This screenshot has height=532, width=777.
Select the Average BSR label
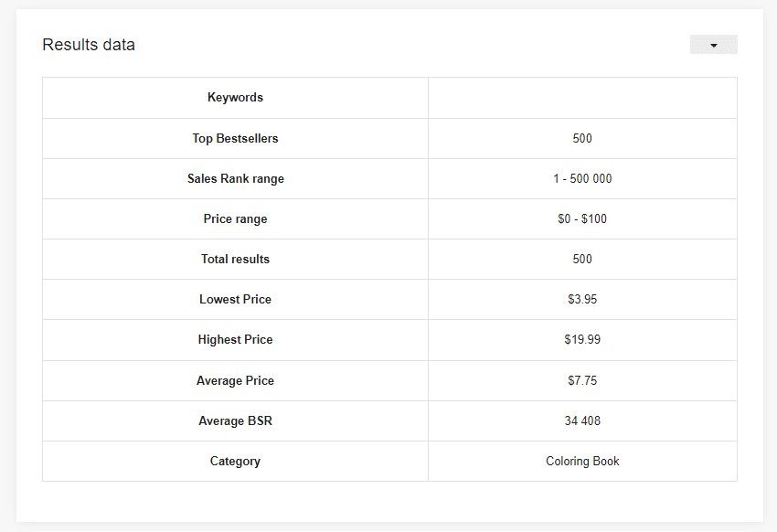235,421
